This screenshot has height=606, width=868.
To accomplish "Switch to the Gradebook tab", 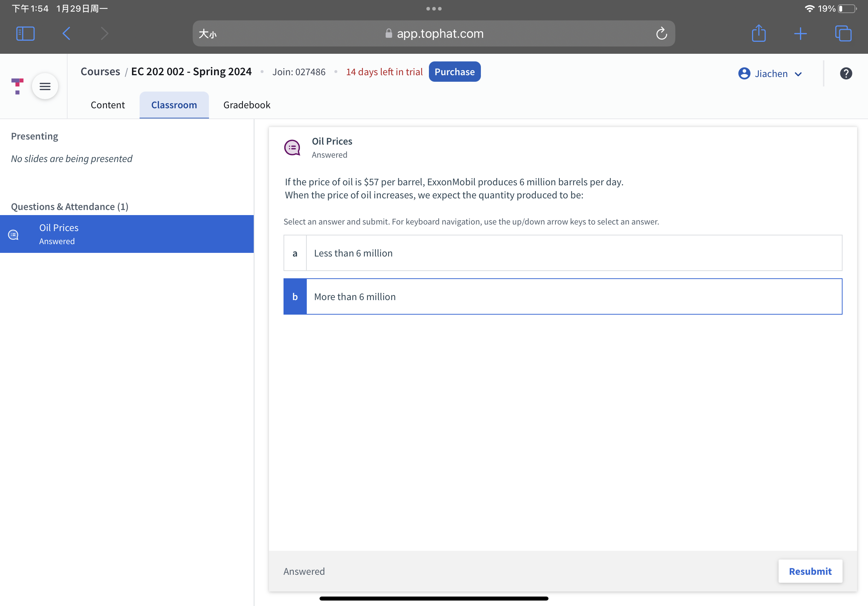I will point(247,105).
